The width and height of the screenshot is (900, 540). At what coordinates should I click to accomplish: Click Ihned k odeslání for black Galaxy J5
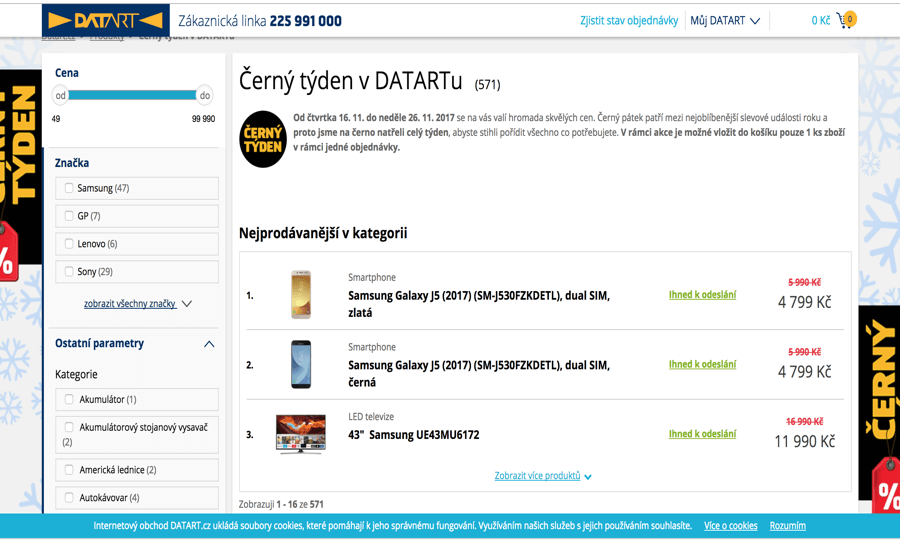[702, 364]
